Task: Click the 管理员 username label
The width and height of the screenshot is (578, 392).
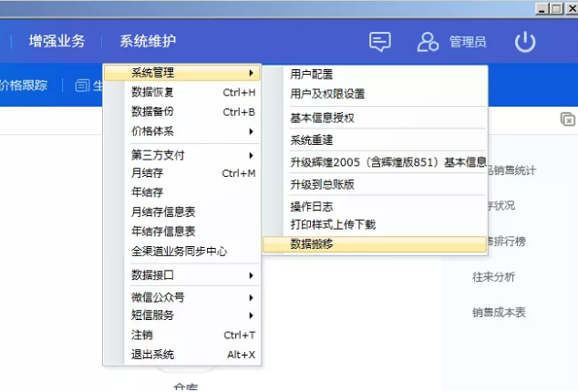Action: click(468, 42)
